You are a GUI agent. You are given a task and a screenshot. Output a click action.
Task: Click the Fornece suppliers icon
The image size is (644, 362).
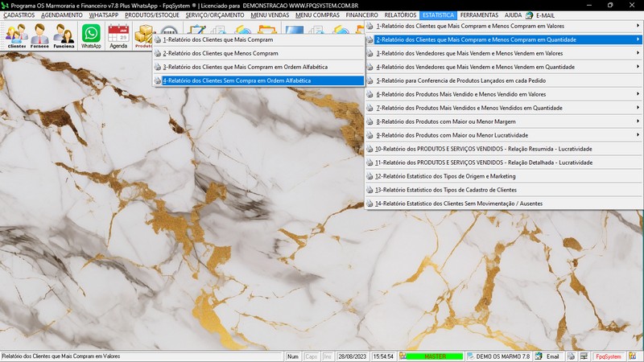[40, 35]
